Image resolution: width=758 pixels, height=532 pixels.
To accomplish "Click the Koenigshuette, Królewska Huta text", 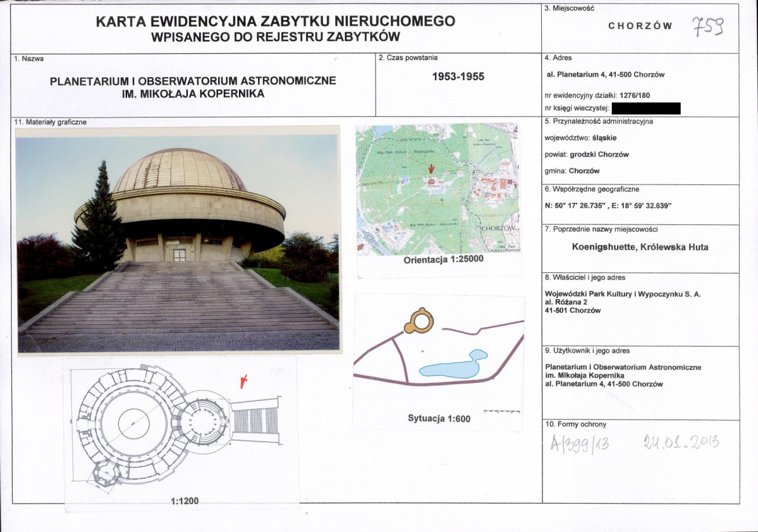I will pos(640,247).
